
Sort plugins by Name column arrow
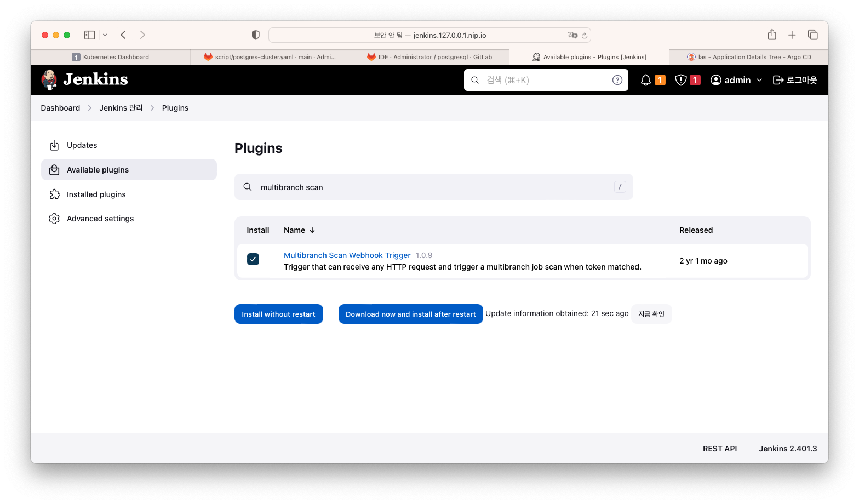(x=312, y=230)
